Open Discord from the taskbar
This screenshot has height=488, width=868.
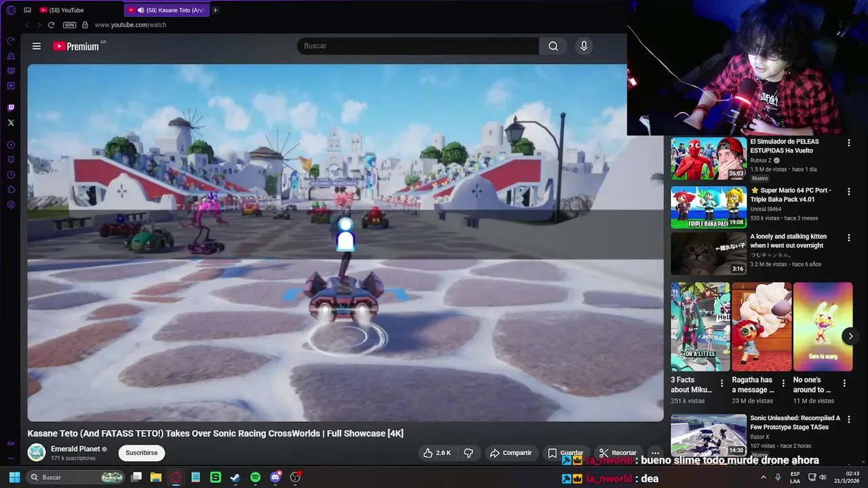click(x=275, y=477)
